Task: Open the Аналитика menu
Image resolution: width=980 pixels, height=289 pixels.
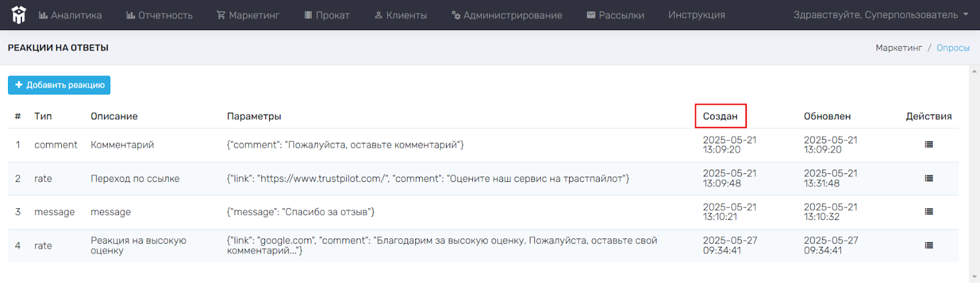Action: [x=70, y=15]
